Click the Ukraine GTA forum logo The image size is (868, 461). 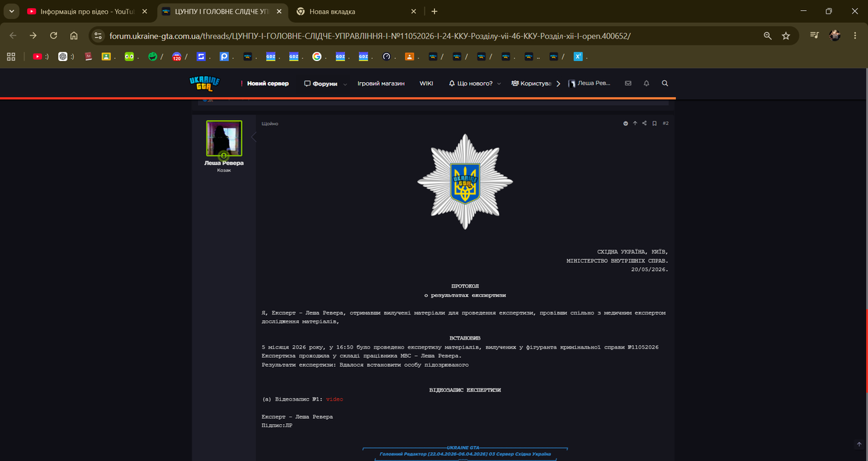tap(205, 83)
